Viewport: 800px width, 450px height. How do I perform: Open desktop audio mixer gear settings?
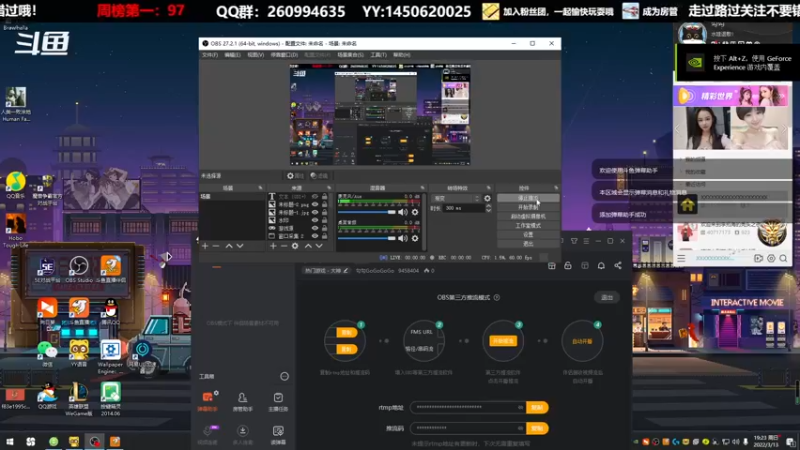(415, 238)
